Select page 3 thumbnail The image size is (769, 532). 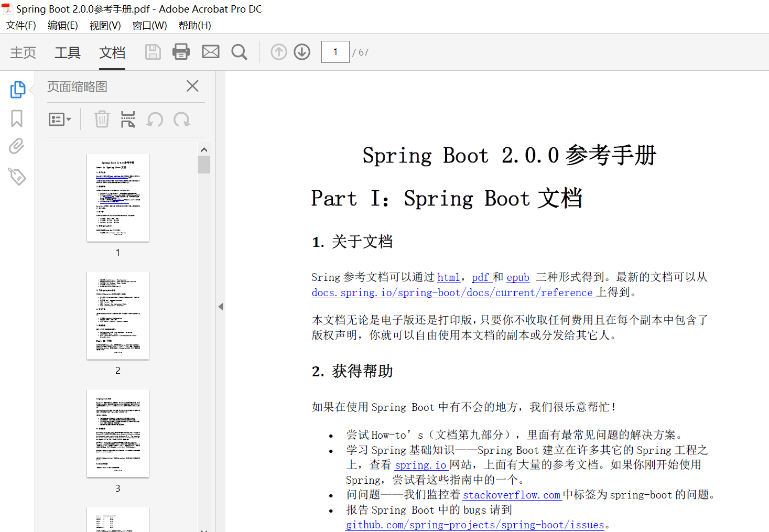(118, 433)
